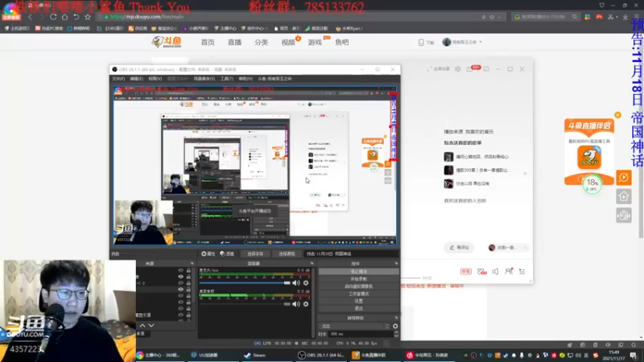Click 选择颜色 button in OBS toolbar
Image resolution: width=644 pixels, height=362 pixels.
click(x=287, y=253)
